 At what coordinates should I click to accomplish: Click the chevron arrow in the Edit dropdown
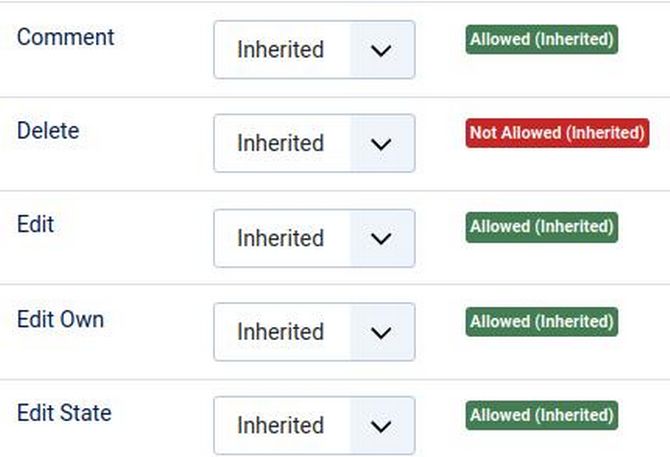[x=381, y=239]
